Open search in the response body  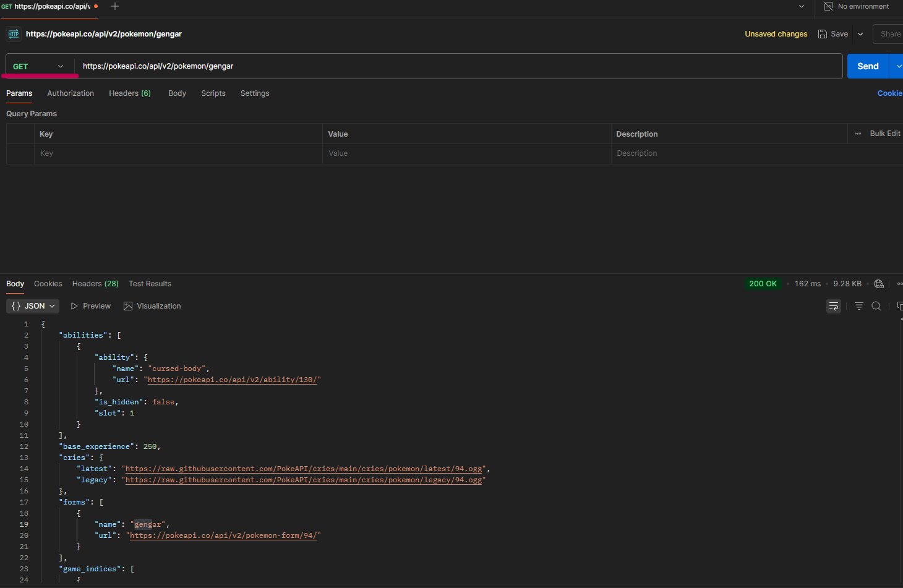[876, 306]
